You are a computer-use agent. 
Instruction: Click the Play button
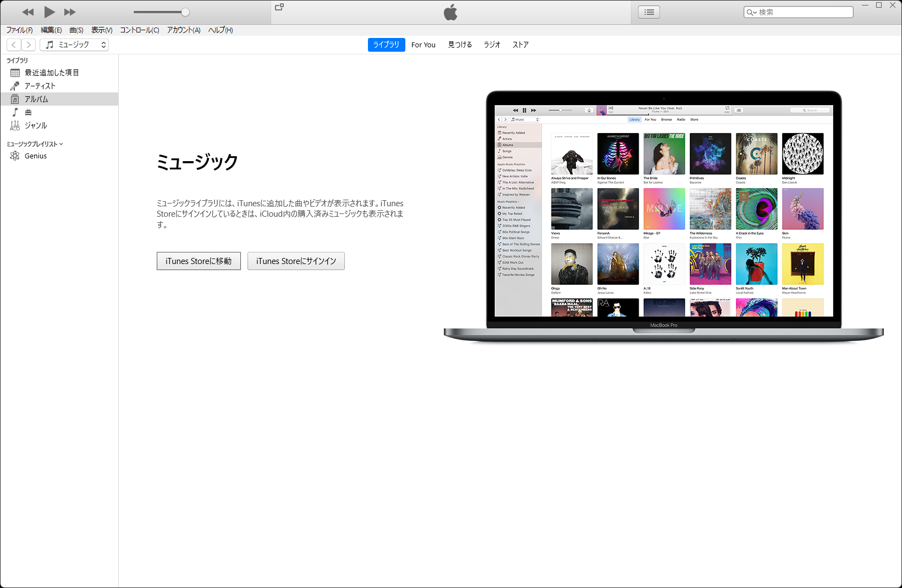pos(49,12)
